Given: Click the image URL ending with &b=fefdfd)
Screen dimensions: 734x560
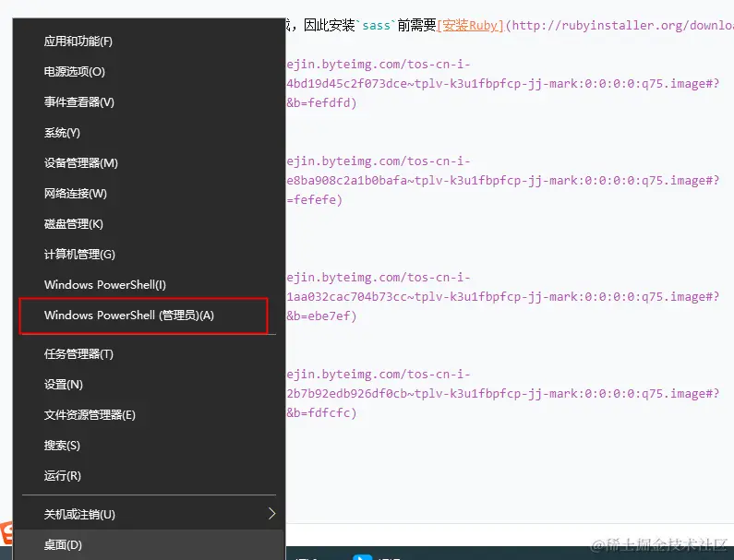Looking at the screenshot, I should (321, 103).
